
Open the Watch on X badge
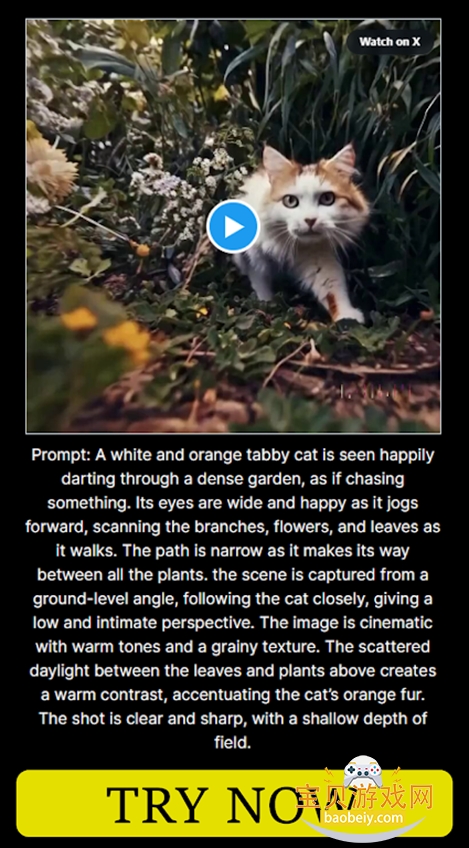[389, 42]
